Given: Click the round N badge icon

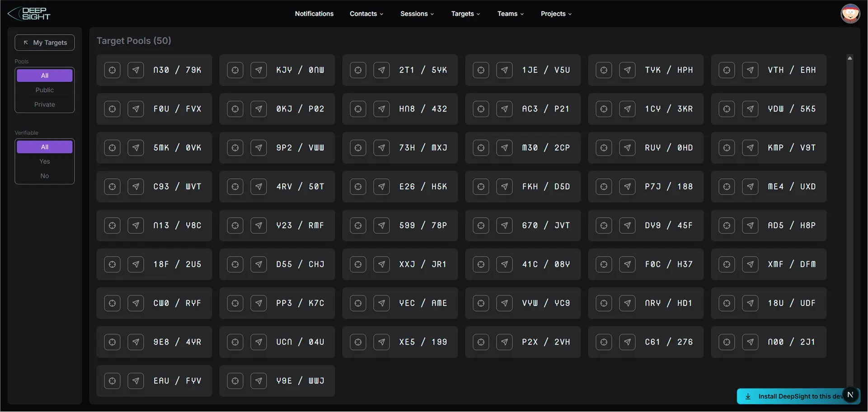Looking at the screenshot, I should pyautogui.click(x=850, y=395).
